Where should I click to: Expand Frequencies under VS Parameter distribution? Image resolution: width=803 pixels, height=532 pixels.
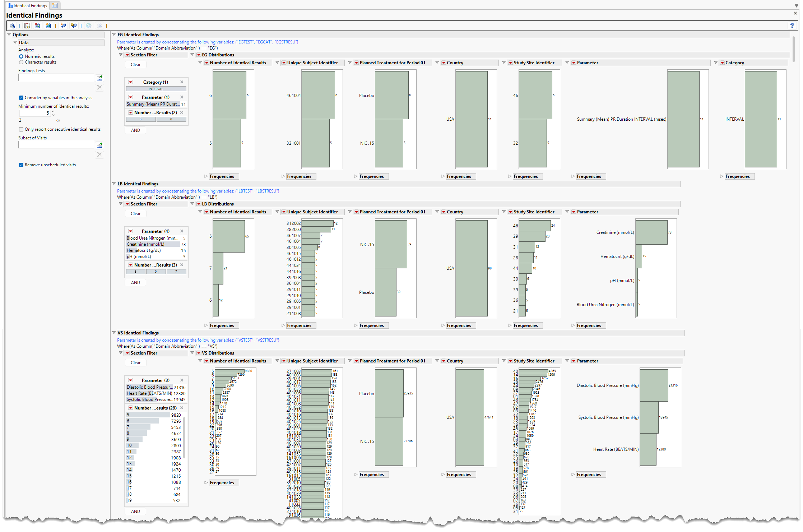573,475
